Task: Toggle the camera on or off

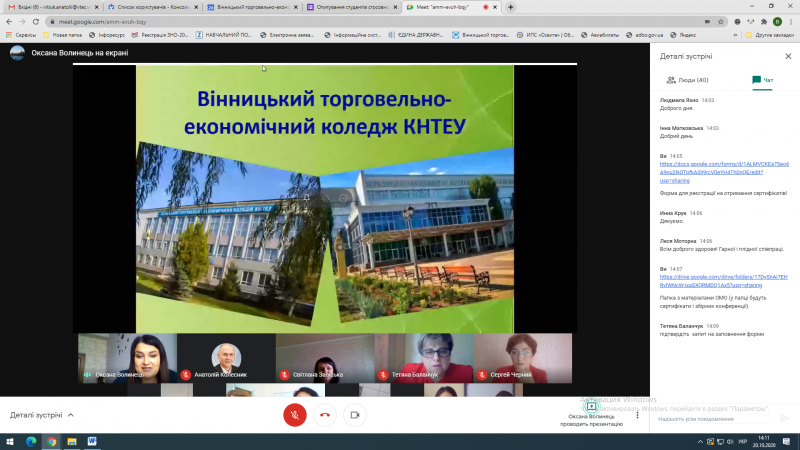Action: click(x=355, y=415)
